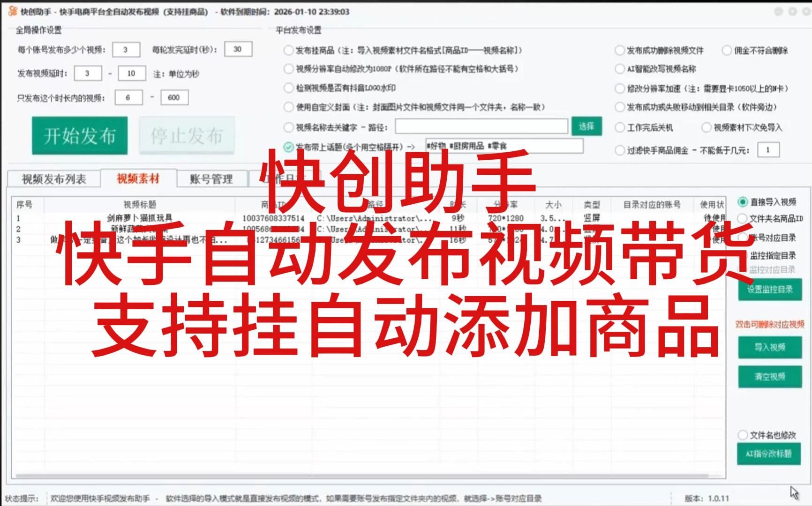Toggle 佣金不符合删除 option
The height and width of the screenshot is (506, 812).
tap(727, 50)
